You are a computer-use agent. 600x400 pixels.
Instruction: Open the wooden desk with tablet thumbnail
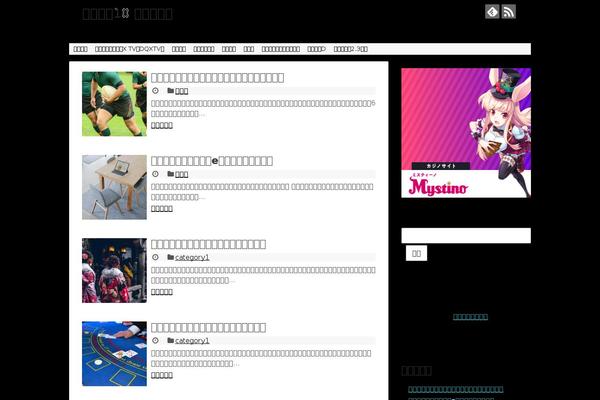(x=114, y=187)
